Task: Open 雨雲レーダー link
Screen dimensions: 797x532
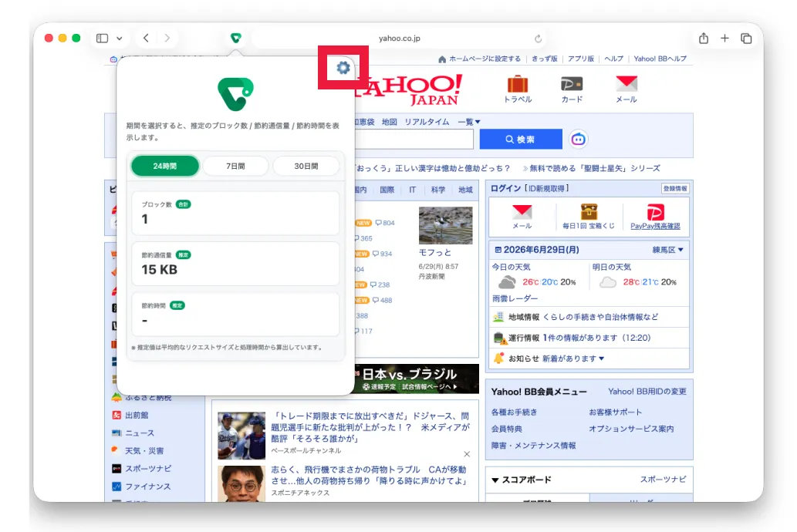Action: pos(515,298)
